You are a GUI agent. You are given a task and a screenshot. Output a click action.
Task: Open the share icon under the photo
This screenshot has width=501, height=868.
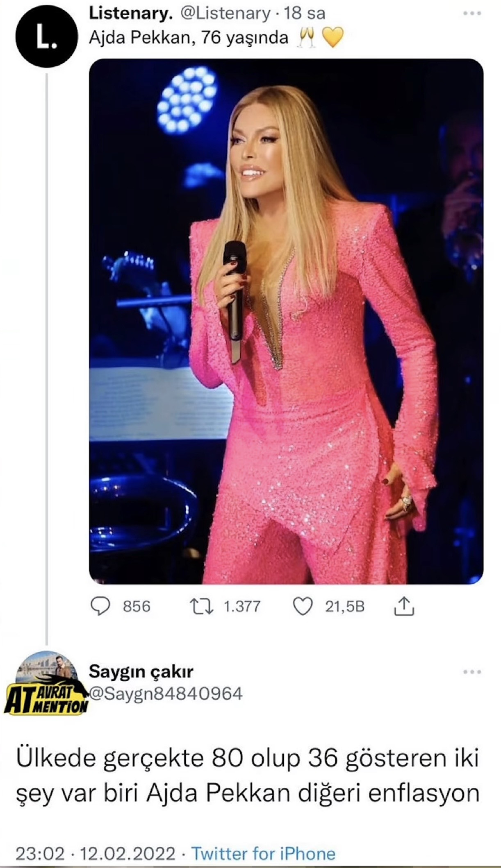(x=404, y=606)
